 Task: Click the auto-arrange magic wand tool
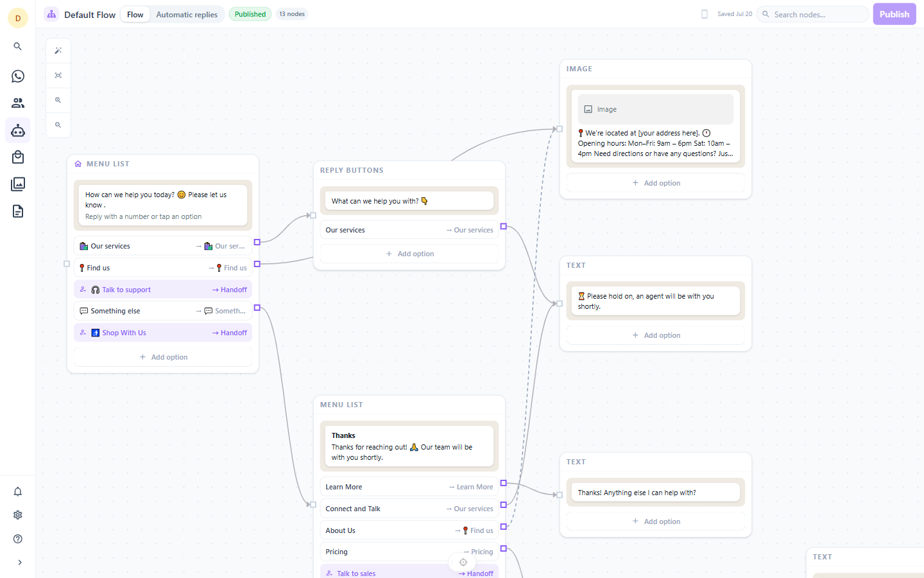[x=58, y=51]
